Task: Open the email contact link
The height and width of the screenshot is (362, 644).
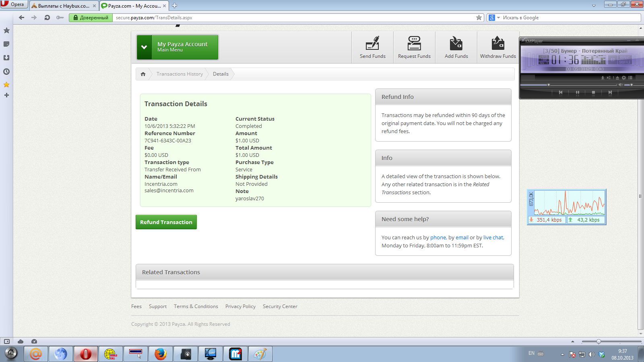Action: pyautogui.click(x=462, y=238)
